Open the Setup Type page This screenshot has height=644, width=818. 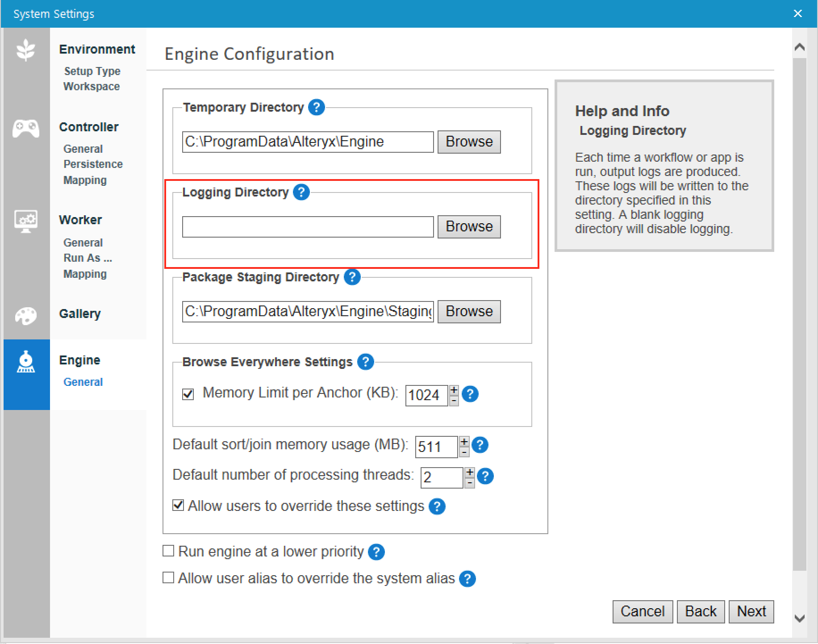(92, 71)
